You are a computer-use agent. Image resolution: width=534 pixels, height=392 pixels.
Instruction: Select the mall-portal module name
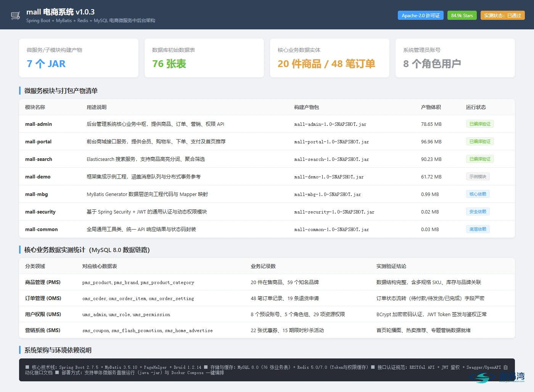(x=38, y=141)
